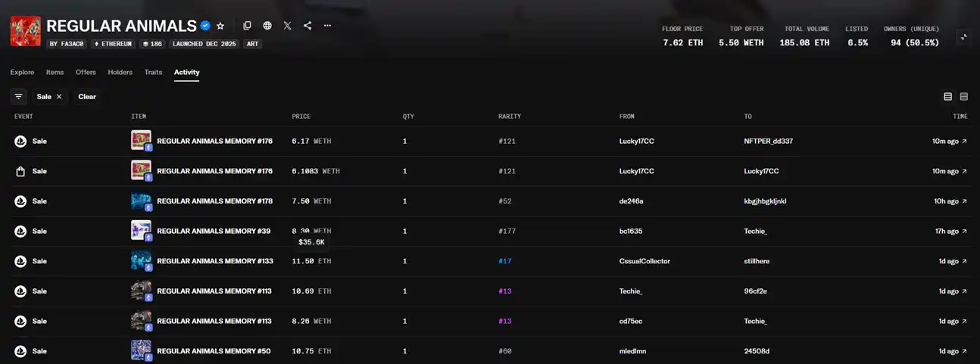Copy the collection contract address icon

pos(247,26)
